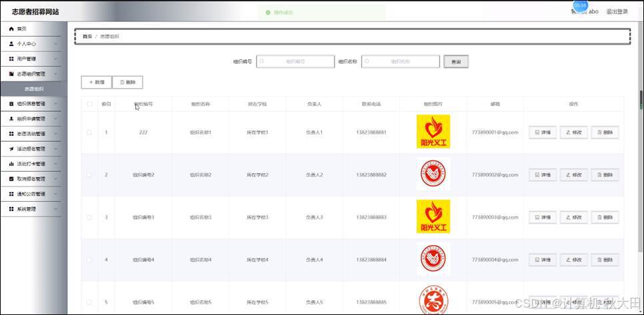Screen dimensions: 644x315
Task: Click the icon beside 取消报名管理
Action: click(11, 179)
